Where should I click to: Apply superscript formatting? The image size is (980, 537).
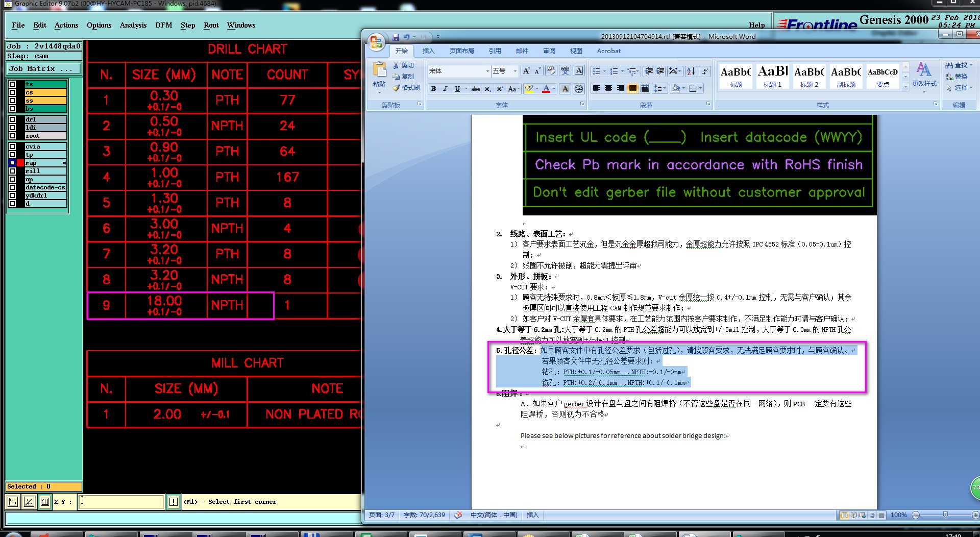point(500,89)
